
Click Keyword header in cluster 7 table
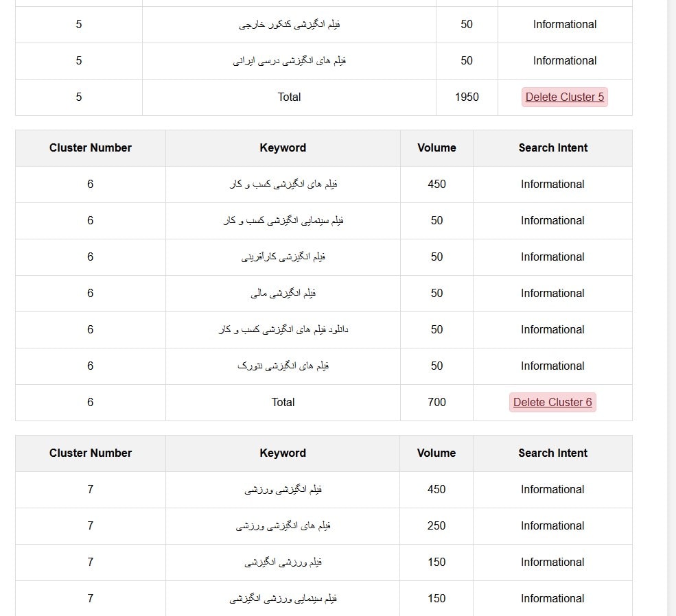pos(283,453)
